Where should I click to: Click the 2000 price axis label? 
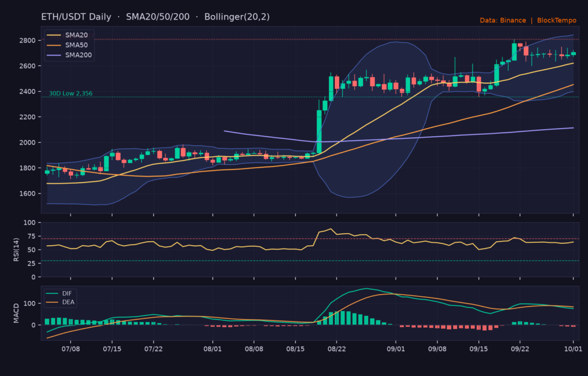click(28, 142)
